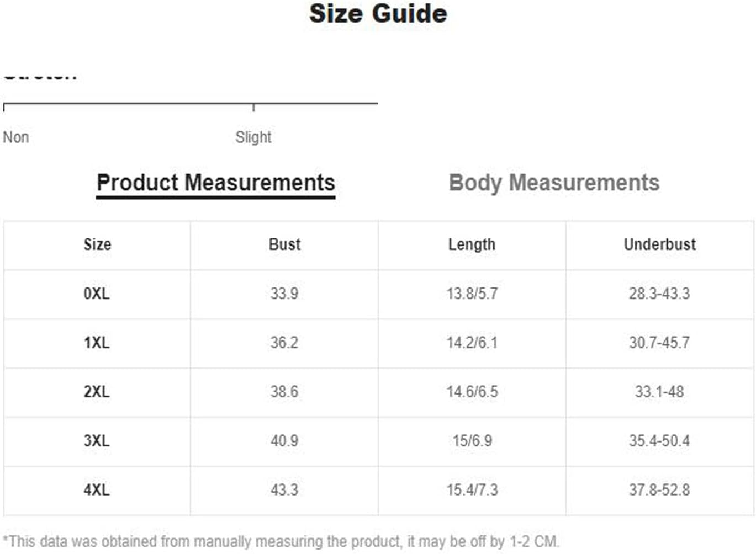The width and height of the screenshot is (756, 554).
Task: Click the Underbust column header
Action: pos(660,244)
